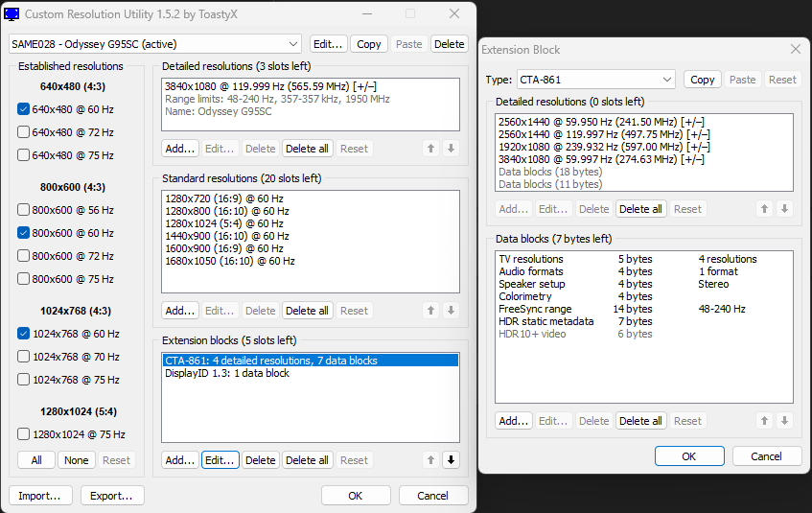Uncheck the 640x480 @ 60 Hz checkbox
This screenshot has height=513, width=812.
point(24,109)
